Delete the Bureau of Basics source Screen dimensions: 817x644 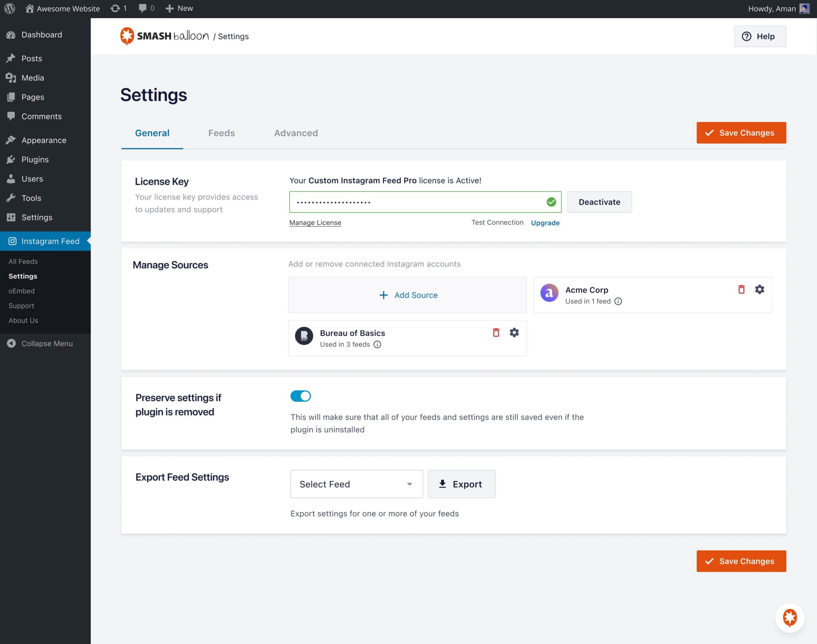point(496,332)
